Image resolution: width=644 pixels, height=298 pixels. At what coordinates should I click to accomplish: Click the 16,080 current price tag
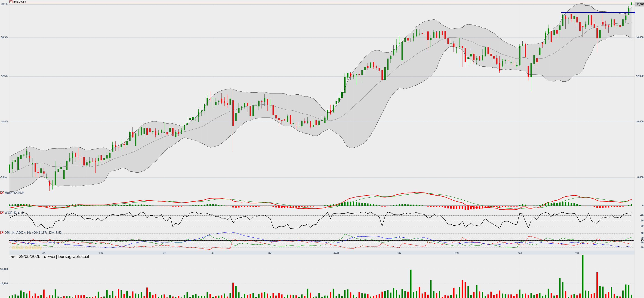pyautogui.click(x=640, y=4)
